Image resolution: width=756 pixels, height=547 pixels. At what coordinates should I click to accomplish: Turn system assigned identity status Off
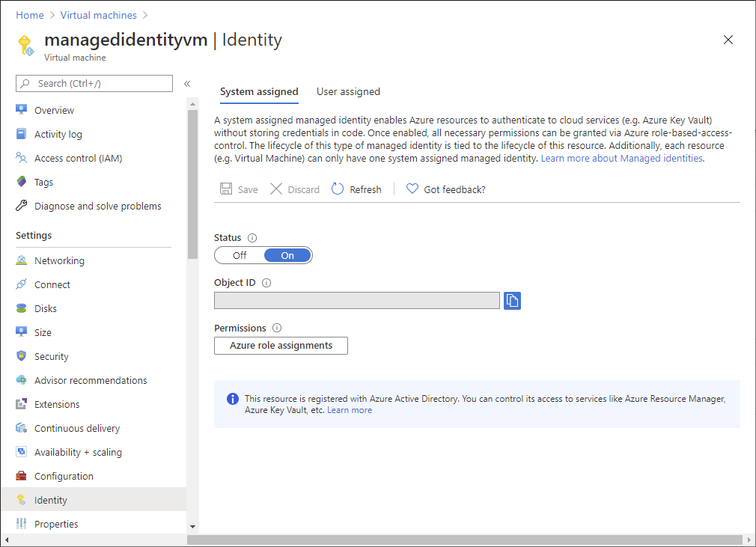point(240,255)
